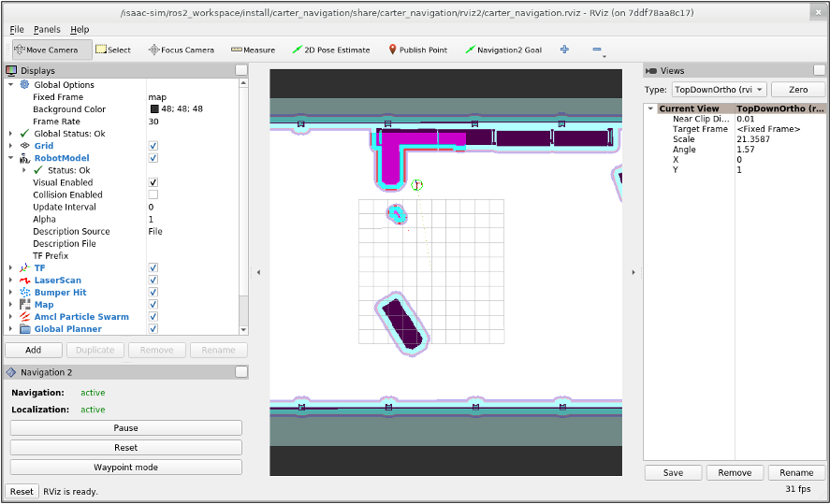
Task: Pause navigation
Action: 126,428
